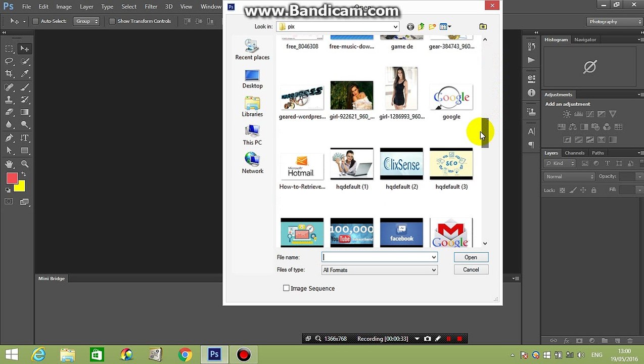Open the Paragraph panel icon
The width and height of the screenshot is (644, 364).
point(531,145)
